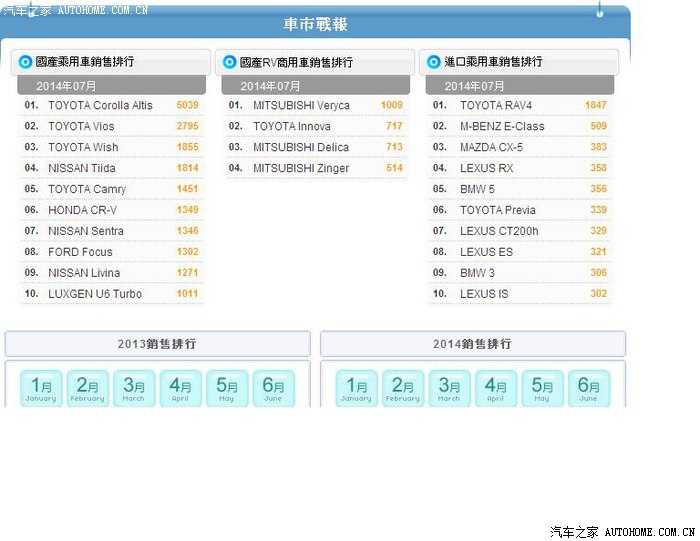Viewport: 700px width, 541px height.
Task: Select the 2013銷售排行 header
Action: pos(157,344)
